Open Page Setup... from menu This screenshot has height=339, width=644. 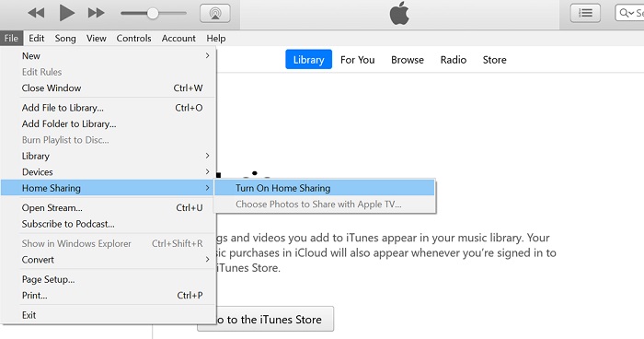pyautogui.click(x=109, y=279)
